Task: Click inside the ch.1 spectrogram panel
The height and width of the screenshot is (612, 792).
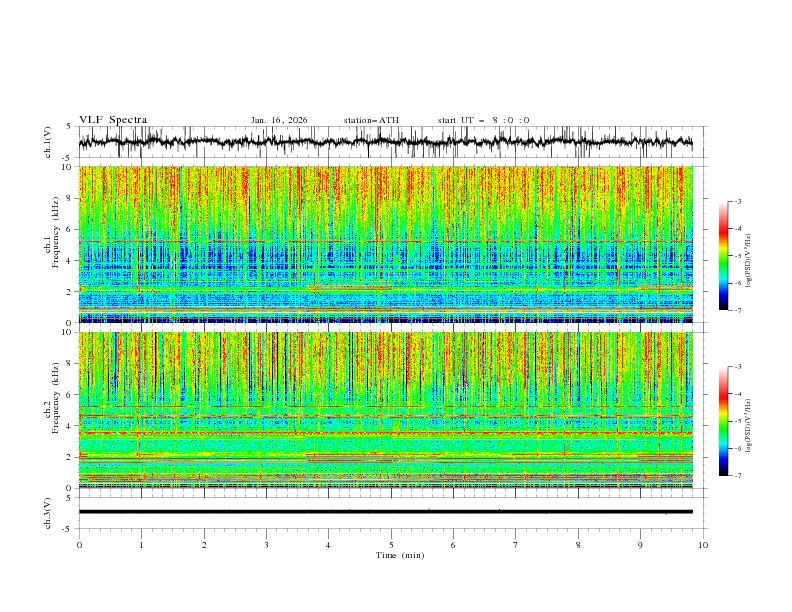Action: click(385, 244)
